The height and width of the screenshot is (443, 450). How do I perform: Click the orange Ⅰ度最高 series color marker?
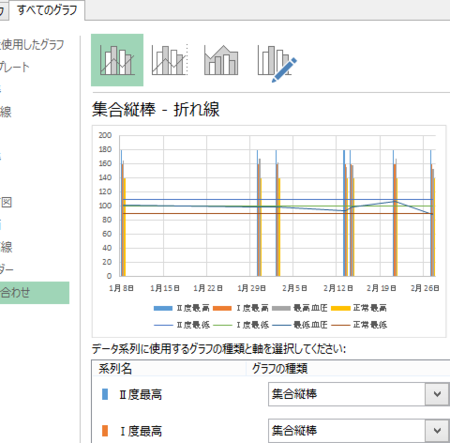105,431
